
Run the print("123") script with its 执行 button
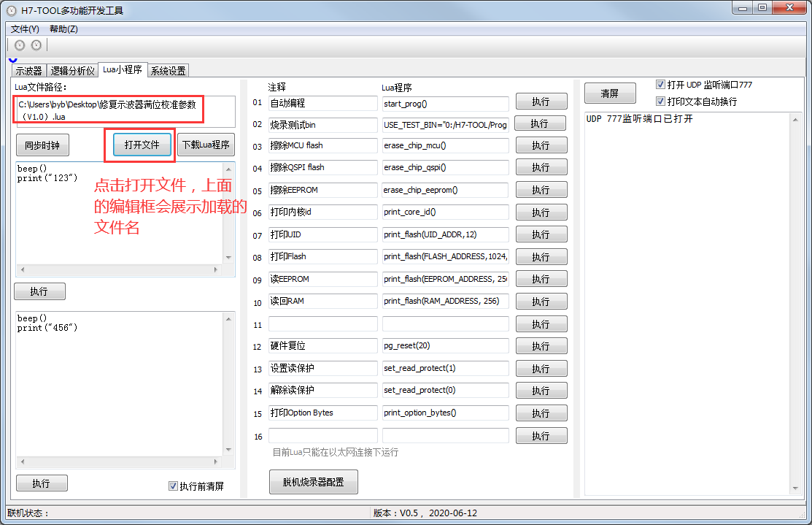[x=39, y=291]
